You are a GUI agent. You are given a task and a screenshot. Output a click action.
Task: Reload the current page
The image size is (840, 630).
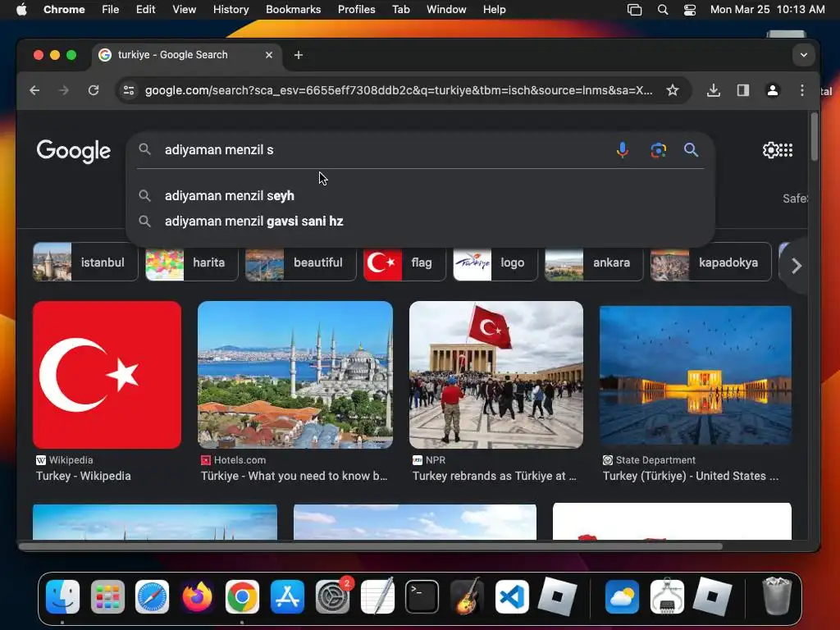pos(94,90)
